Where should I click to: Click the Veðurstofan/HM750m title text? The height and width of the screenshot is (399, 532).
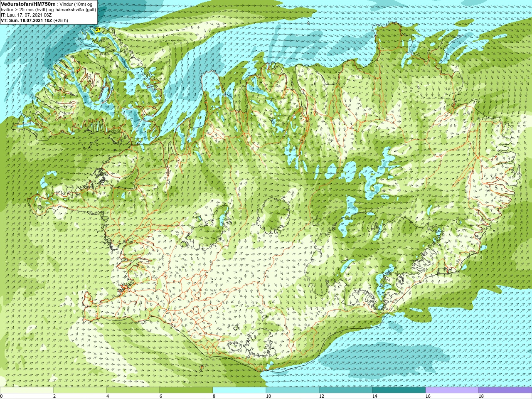(x=28, y=4)
